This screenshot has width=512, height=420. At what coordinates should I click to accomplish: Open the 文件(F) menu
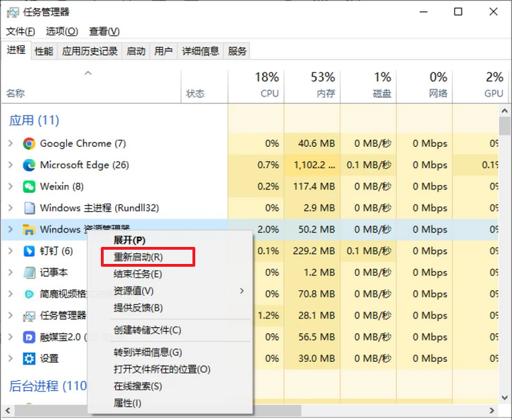click(x=21, y=31)
